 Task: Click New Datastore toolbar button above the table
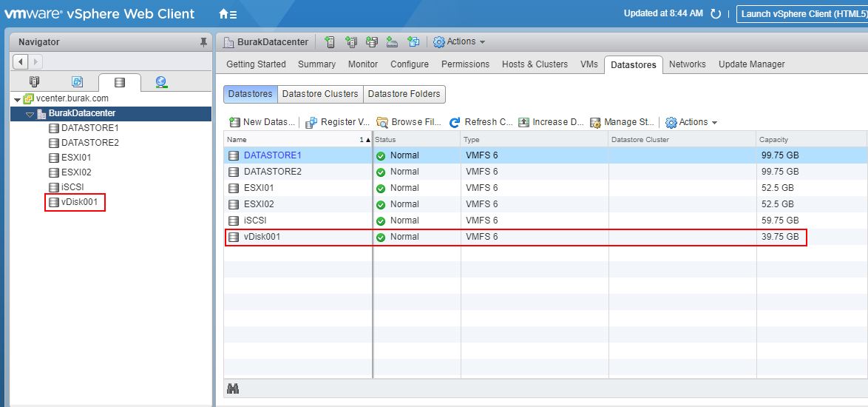(261, 122)
